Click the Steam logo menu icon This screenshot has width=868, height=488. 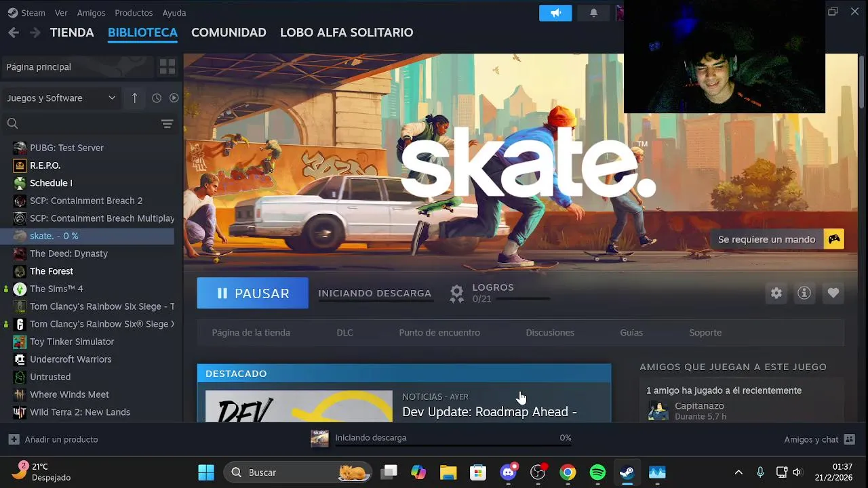pyautogui.click(x=12, y=13)
